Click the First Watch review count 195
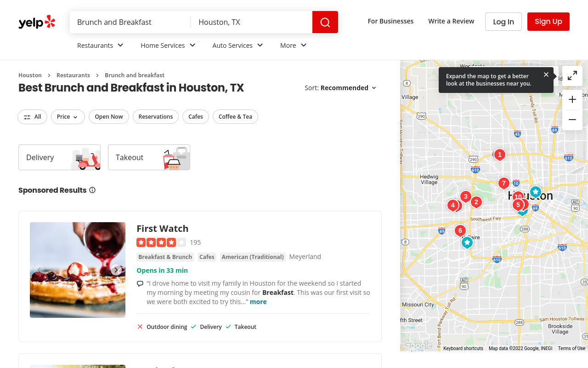 pos(195,242)
